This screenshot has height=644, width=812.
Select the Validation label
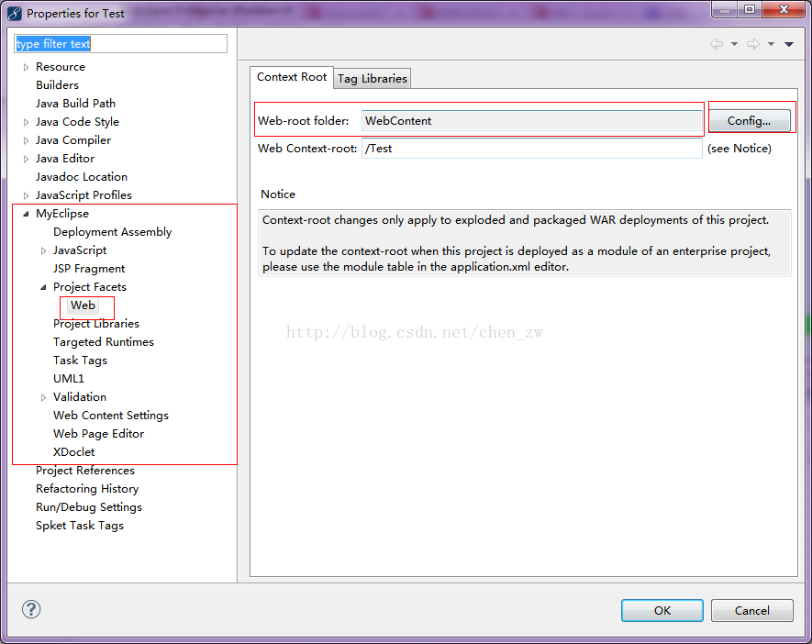click(80, 397)
